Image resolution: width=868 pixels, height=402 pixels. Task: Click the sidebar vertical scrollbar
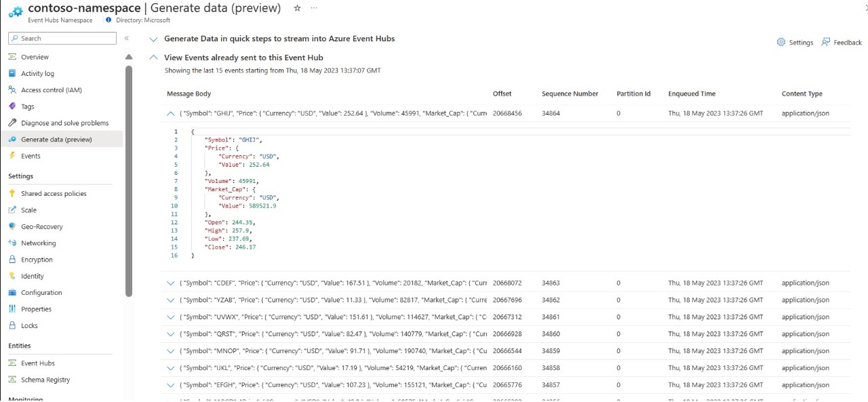(129, 176)
